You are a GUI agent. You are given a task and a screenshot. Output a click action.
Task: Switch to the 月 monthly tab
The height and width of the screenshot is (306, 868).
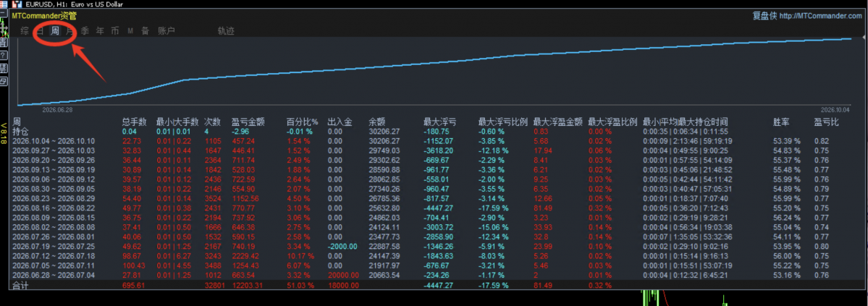tap(69, 31)
